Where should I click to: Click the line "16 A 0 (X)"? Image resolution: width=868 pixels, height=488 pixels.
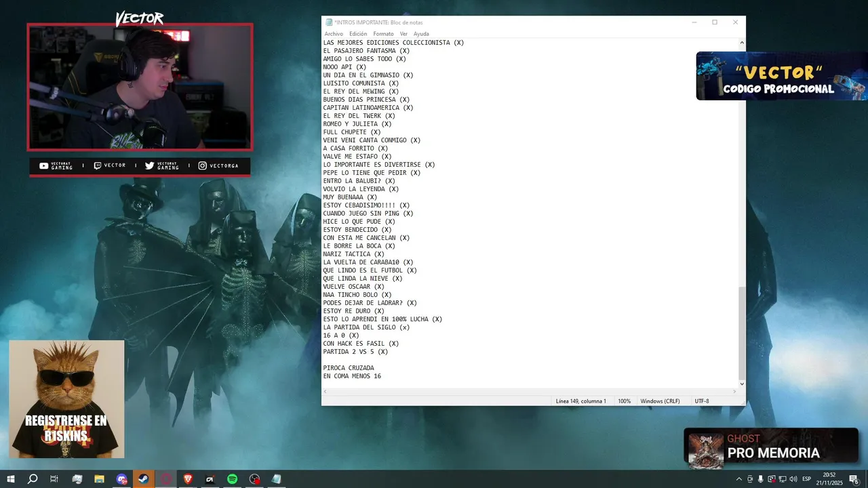[341, 335]
